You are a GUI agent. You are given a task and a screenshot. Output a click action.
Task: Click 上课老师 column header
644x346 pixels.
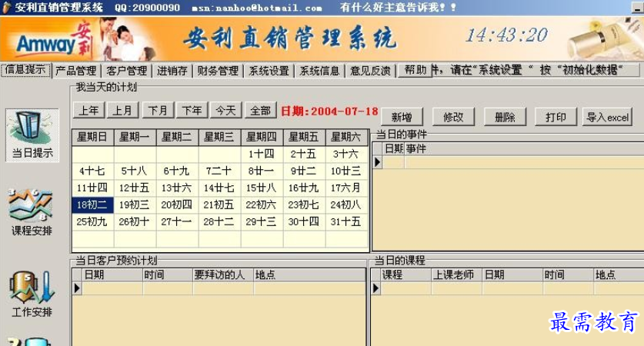coord(457,275)
